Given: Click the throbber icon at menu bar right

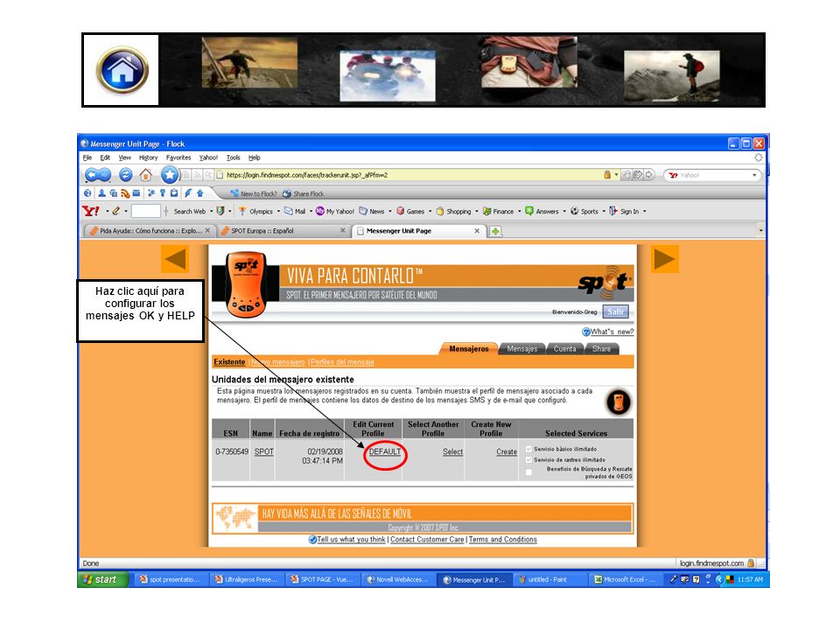Looking at the screenshot, I should point(759,157).
